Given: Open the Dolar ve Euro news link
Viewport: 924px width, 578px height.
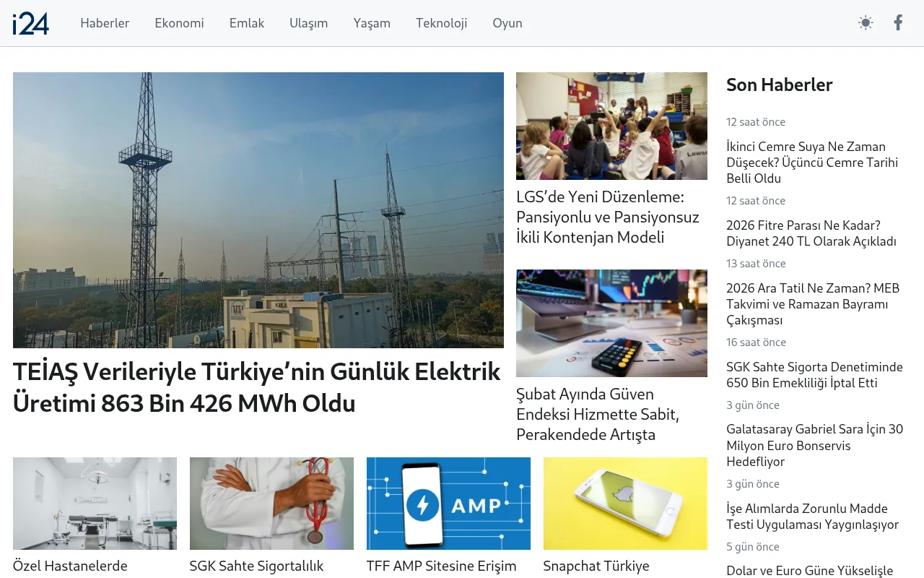Looking at the screenshot, I should 811,571.
